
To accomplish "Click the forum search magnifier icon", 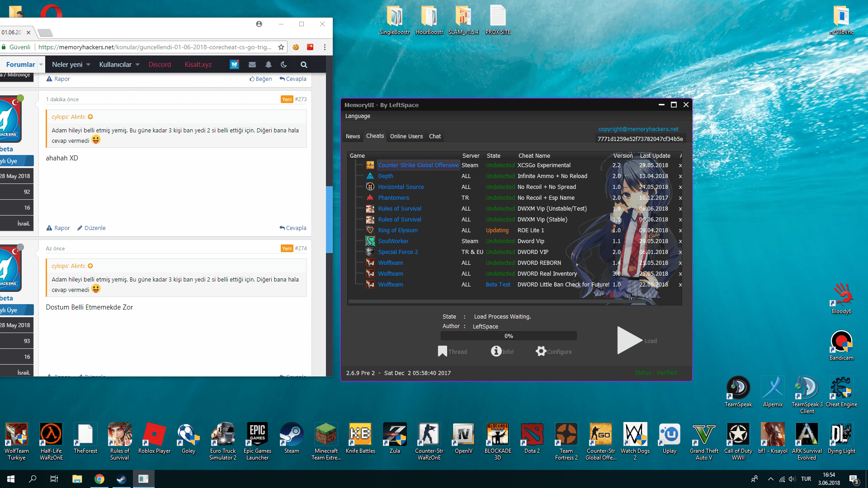I will coord(304,65).
